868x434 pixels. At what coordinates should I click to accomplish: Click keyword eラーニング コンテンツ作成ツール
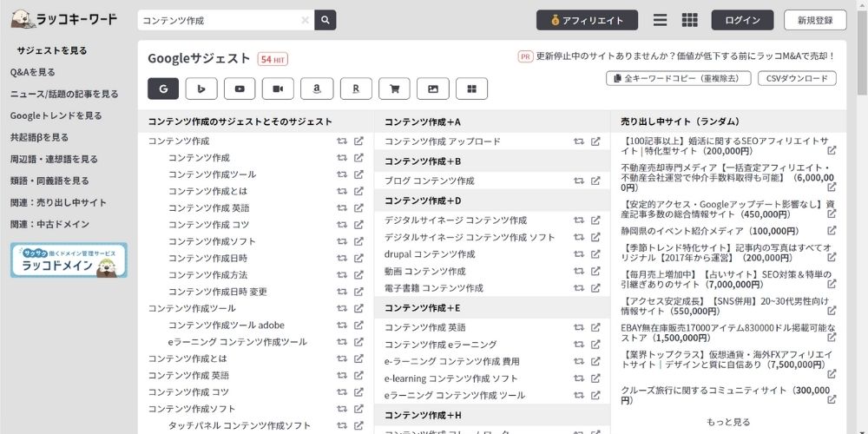click(238, 342)
